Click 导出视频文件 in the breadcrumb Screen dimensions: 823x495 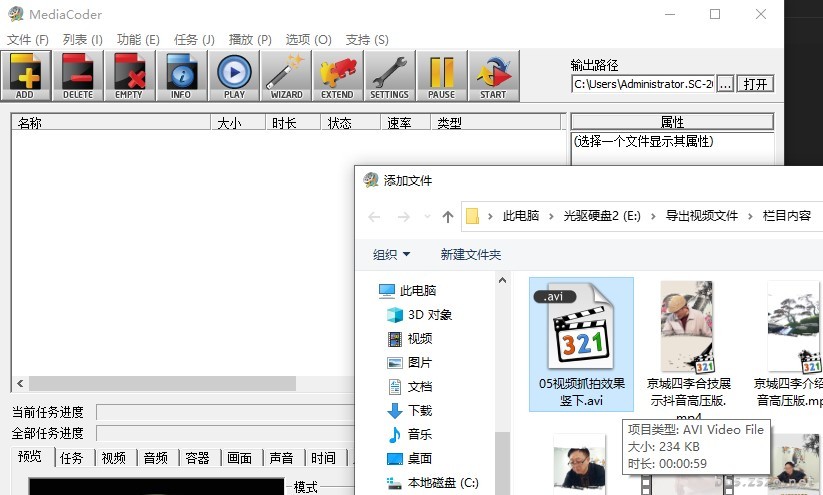pos(702,216)
